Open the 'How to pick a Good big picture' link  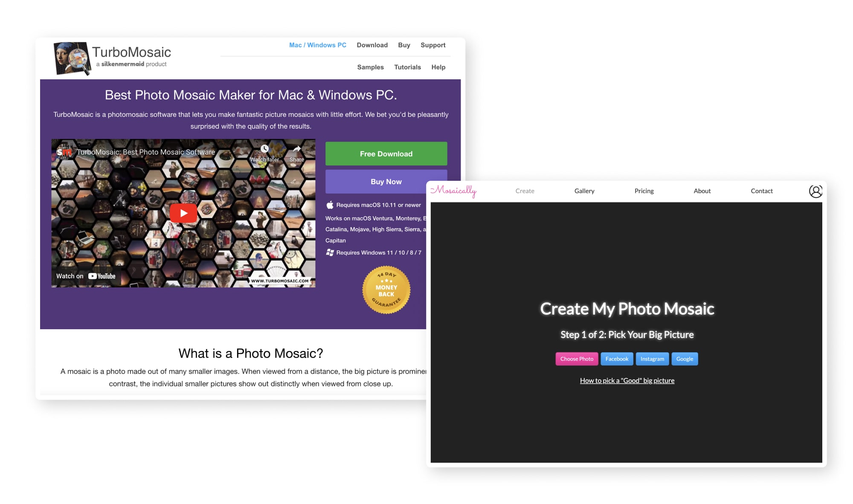point(627,380)
